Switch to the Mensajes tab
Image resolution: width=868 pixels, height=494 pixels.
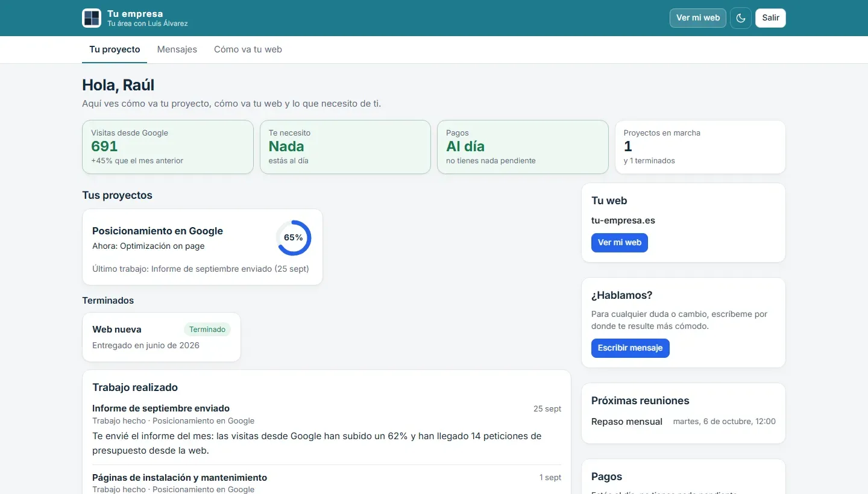click(x=177, y=49)
